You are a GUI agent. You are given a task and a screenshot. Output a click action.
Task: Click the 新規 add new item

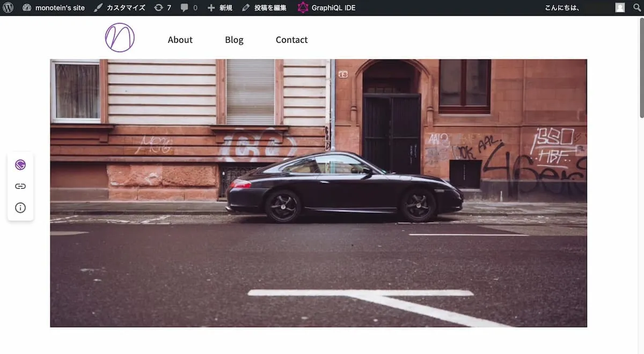pyautogui.click(x=219, y=8)
